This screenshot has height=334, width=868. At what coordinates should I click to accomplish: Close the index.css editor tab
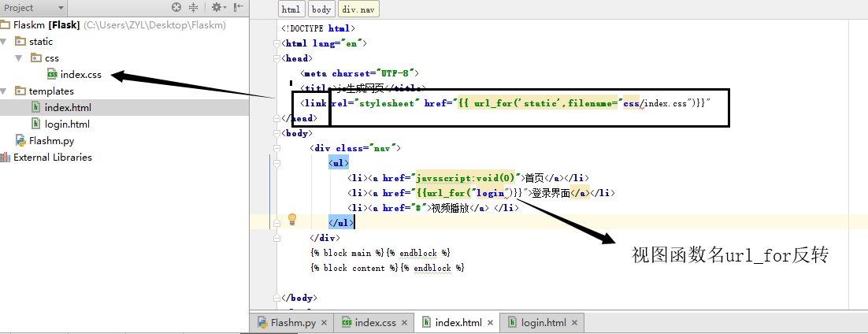click(406, 323)
